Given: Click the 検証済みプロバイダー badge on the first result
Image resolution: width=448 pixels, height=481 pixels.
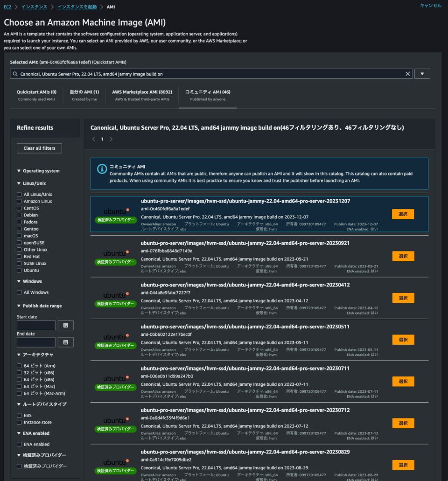Looking at the screenshot, I should (115, 219).
